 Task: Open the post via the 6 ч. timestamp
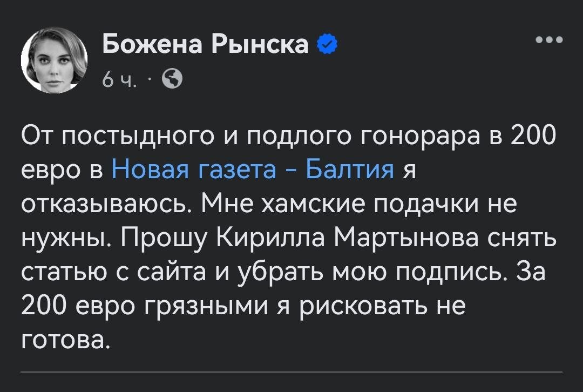(x=116, y=79)
